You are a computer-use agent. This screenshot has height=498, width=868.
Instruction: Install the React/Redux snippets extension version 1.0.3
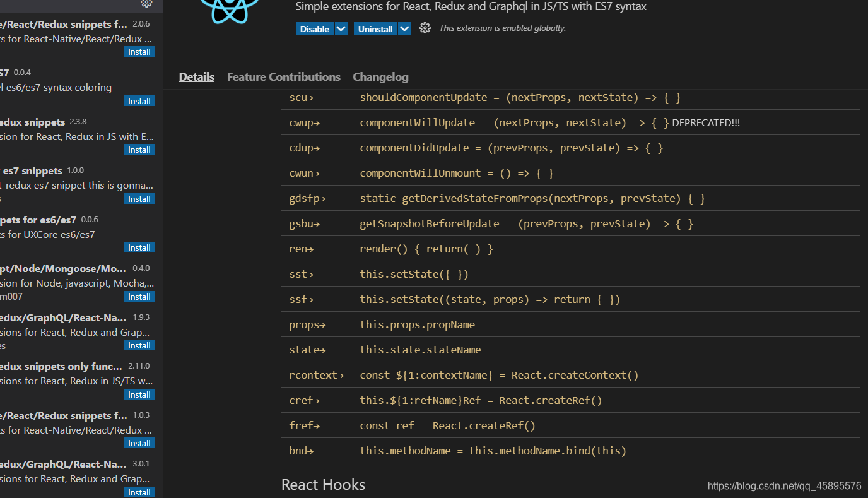coord(139,443)
